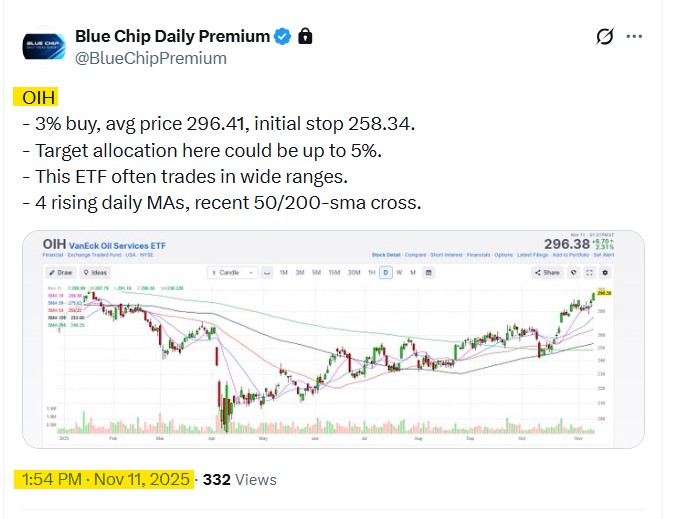
Task: Click the chart fullscreen icon
Action: coord(589,272)
